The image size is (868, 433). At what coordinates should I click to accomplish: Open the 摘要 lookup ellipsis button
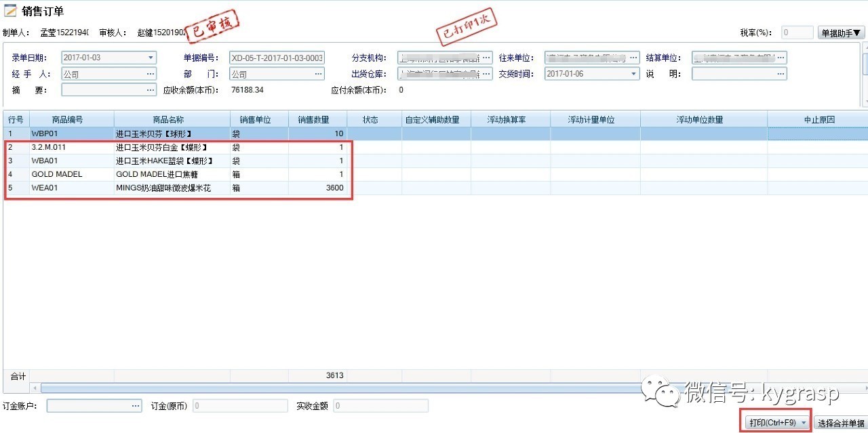[151, 89]
